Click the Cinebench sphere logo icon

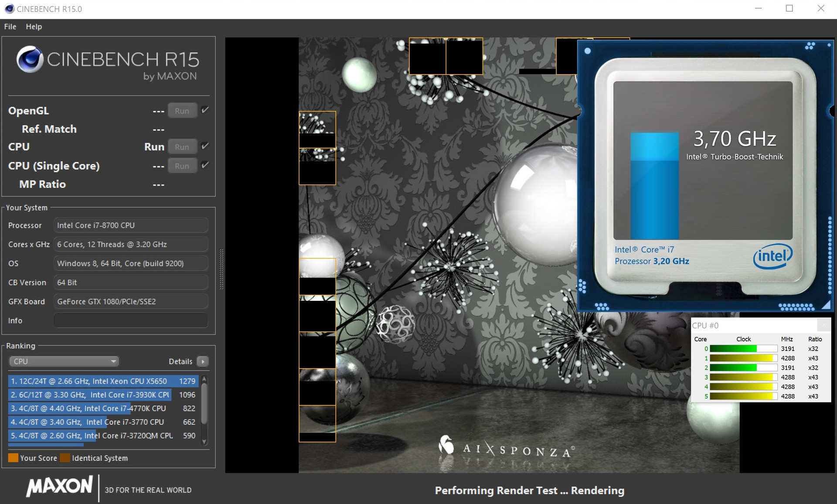30,59
